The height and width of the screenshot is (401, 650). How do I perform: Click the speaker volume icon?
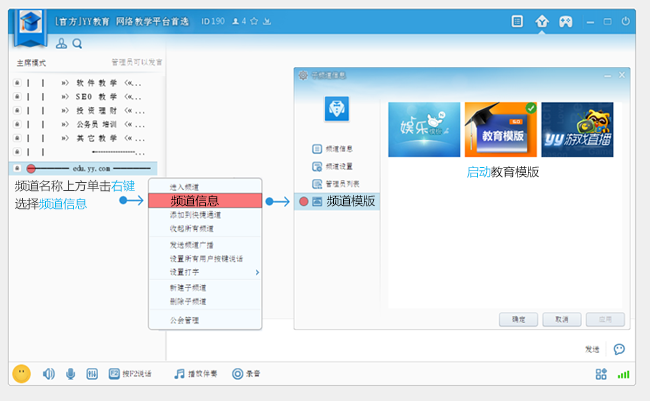pos(48,374)
